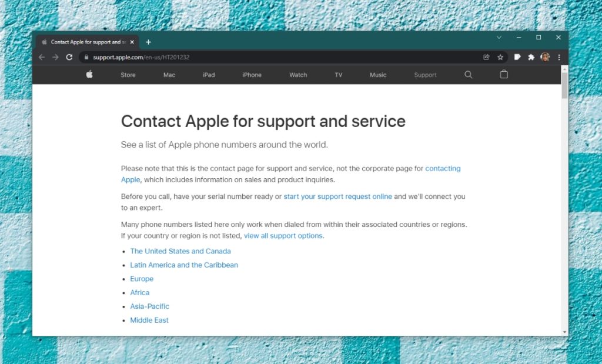Screen dimensions: 602x364
Task: Bookmark this page with the star icon
Action: 500,57
